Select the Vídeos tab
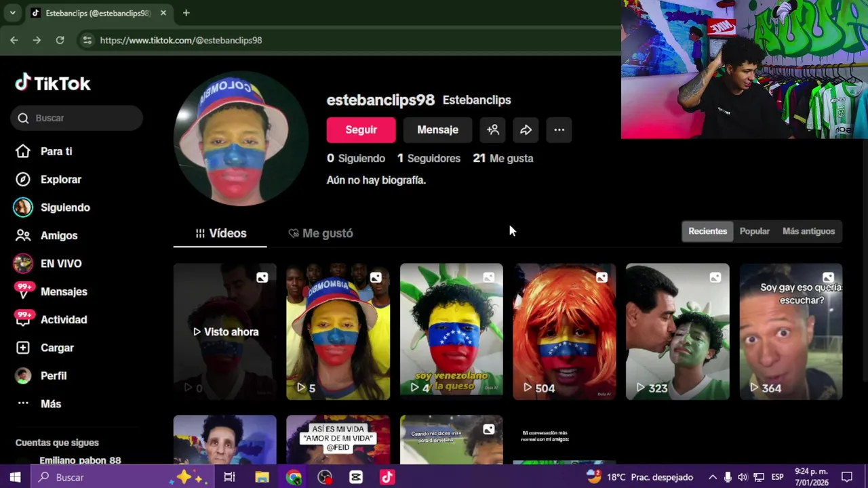 coord(220,233)
